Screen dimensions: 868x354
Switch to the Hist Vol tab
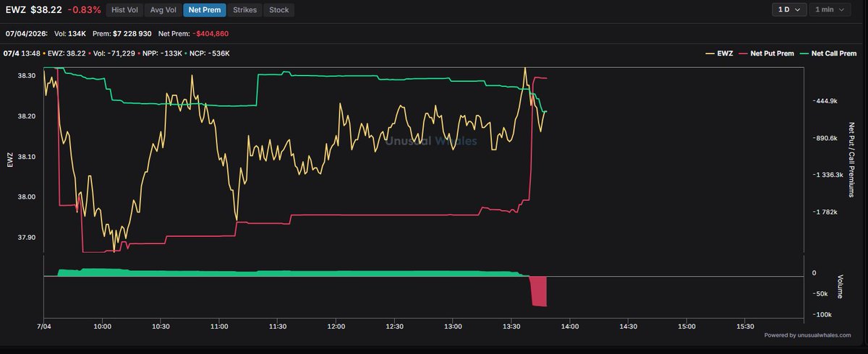click(124, 10)
